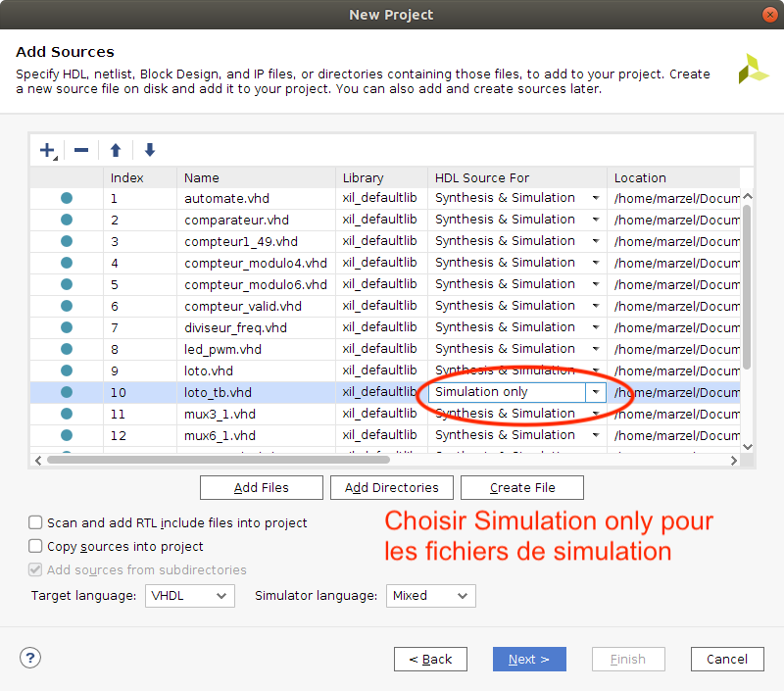This screenshot has height=691, width=784.
Task: Open Simulation only dropdown for loto_tb.vhd
Action: pyautogui.click(x=596, y=392)
